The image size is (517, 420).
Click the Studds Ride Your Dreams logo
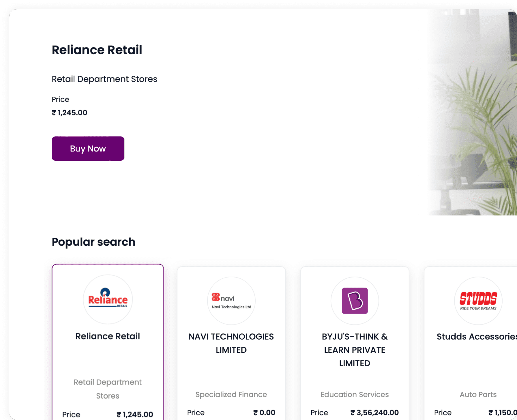coord(478,301)
